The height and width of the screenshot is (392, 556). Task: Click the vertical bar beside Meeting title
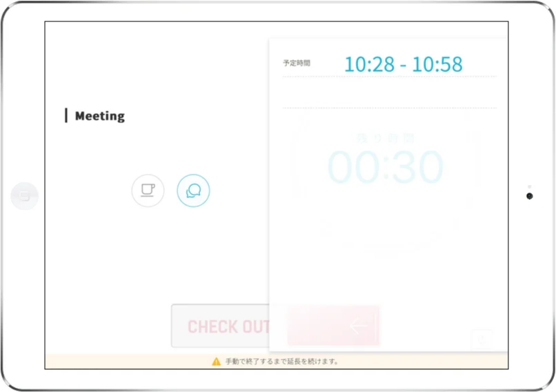click(66, 116)
